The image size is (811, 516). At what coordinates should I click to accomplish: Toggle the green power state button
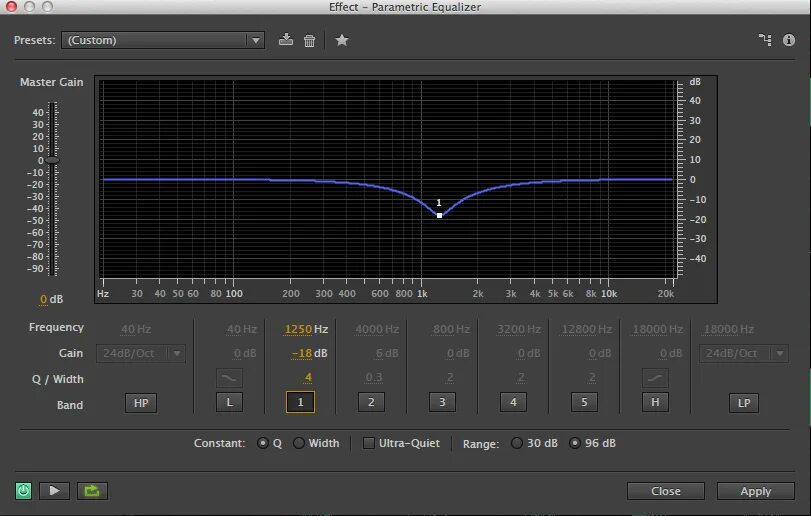coord(23,491)
